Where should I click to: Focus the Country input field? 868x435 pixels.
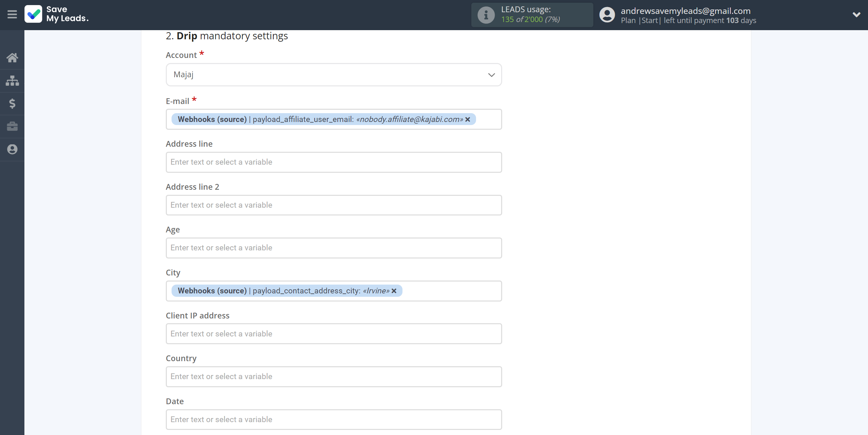point(334,377)
